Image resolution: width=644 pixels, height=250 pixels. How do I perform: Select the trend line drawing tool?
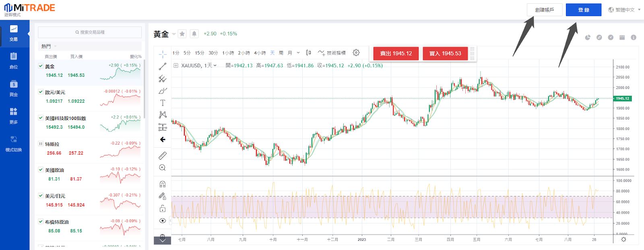pos(163,66)
